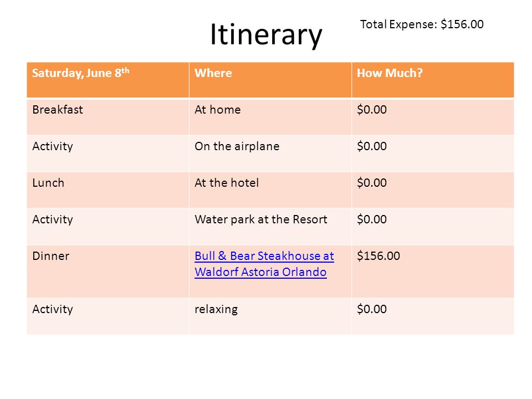The image size is (532, 399).
Task: Click the At the hotel cell
Action: point(270,190)
